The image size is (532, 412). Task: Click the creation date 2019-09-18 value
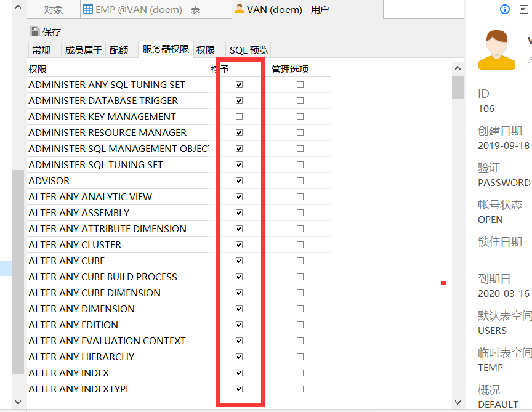(504, 146)
